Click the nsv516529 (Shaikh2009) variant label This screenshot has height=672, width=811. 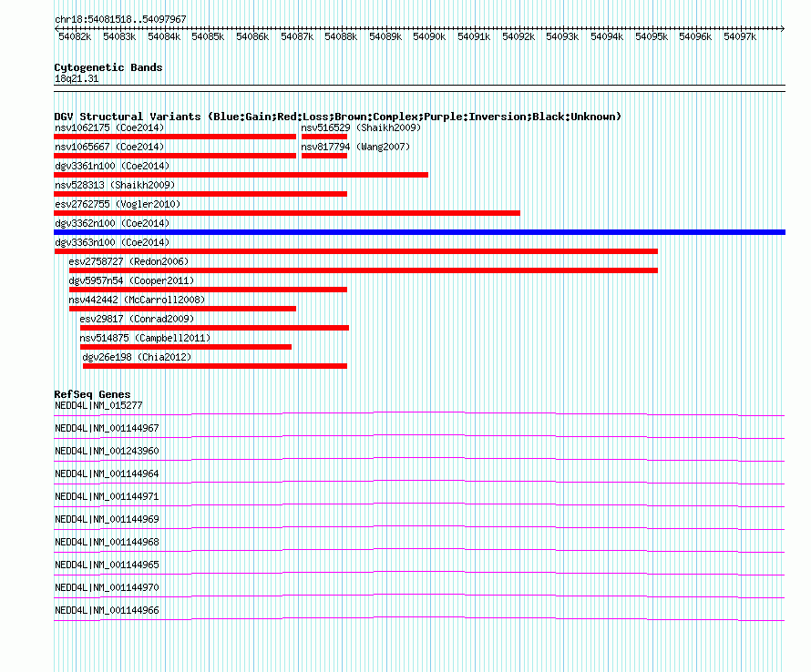pos(361,127)
